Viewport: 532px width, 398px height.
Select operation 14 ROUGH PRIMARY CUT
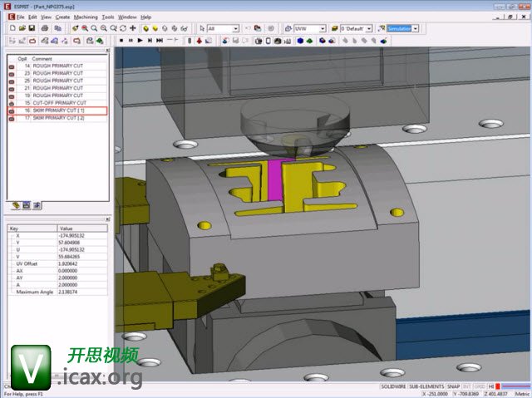pyautogui.click(x=57, y=66)
